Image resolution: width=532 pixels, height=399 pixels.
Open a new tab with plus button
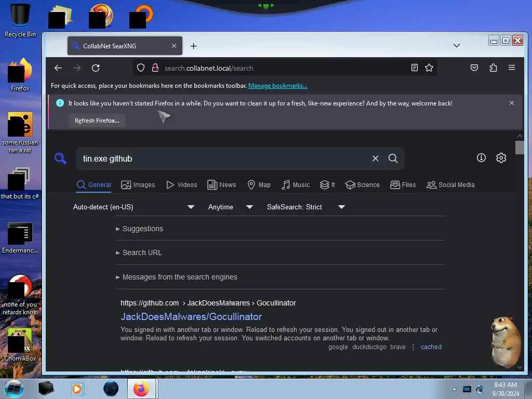193,46
